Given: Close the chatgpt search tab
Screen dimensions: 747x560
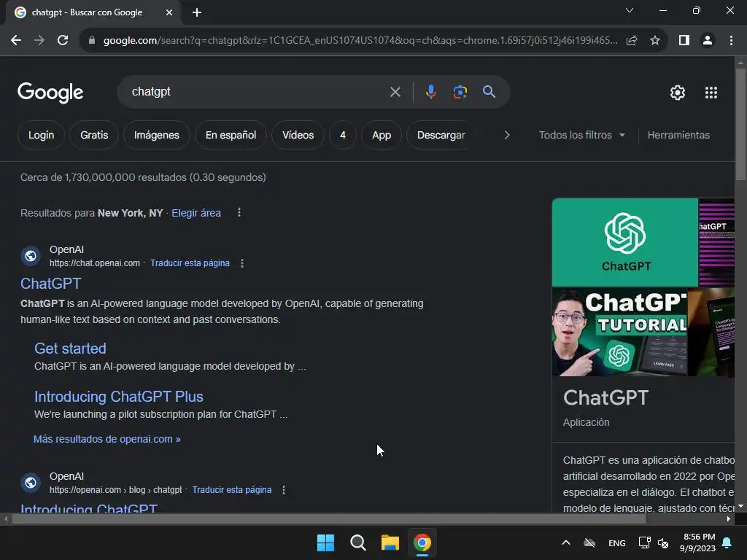Looking at the screenshot, I should tap(169, 12).
